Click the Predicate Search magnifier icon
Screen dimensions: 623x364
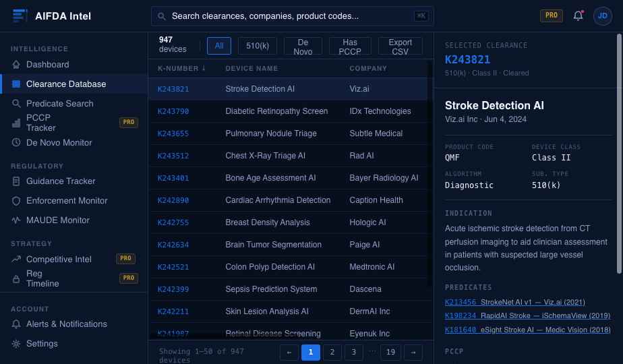coord(16,103)
